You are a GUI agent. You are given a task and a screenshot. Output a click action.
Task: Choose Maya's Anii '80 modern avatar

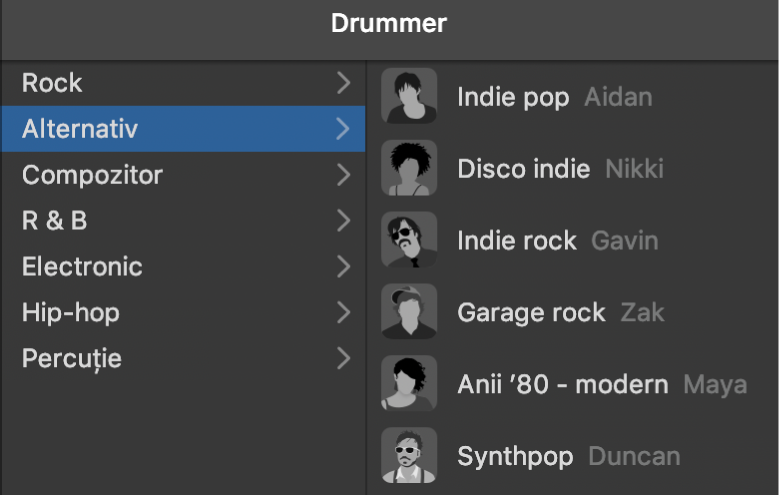pyautogui.click(x=409, y=383)
